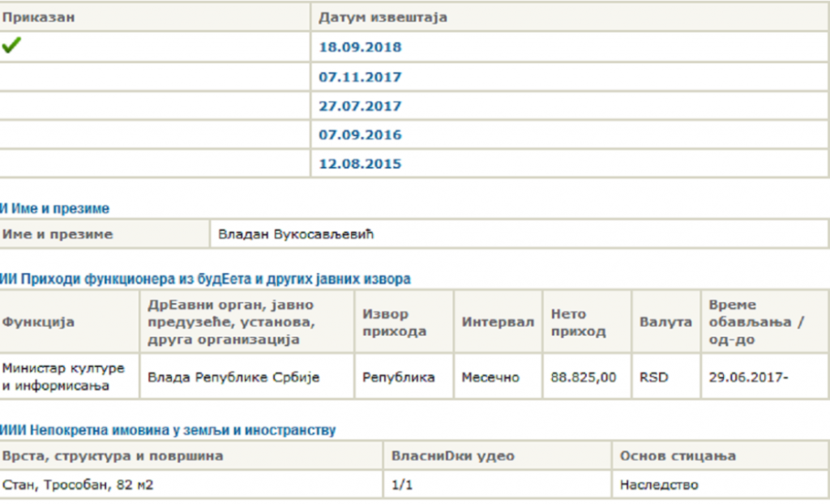Click the ИИИ Непокретна имовина section heading
Image resolution: width=830 pixels, height=504 pixels.
click(169, 430)
